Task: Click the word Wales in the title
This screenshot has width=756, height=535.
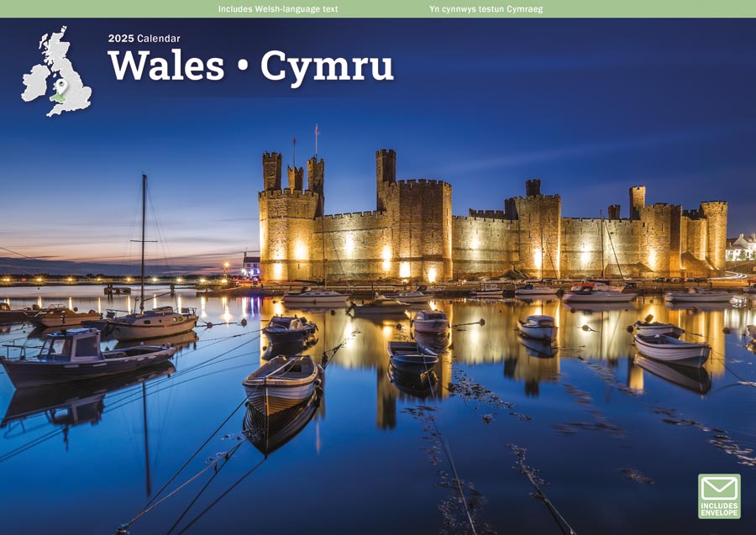Action: 165,67
